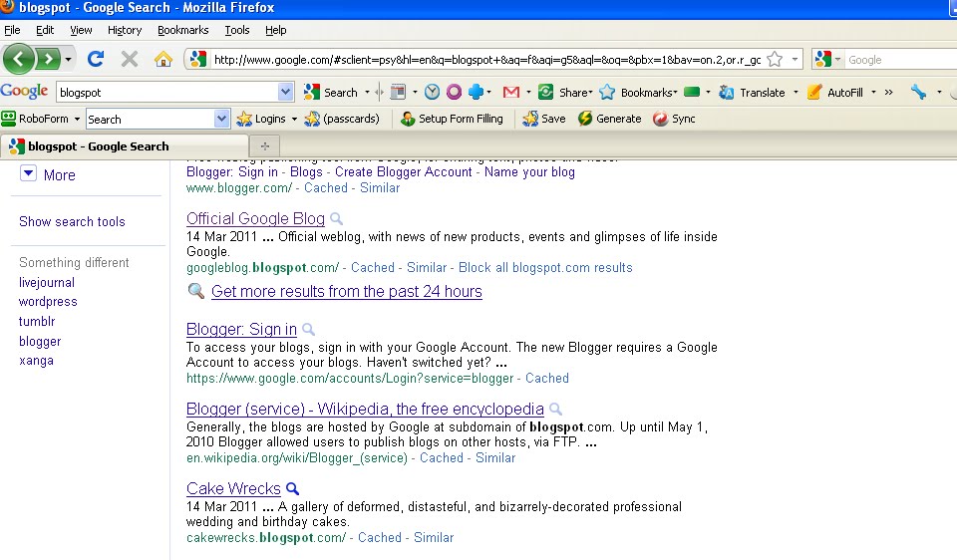Click the Translate button

click(752, 92)
